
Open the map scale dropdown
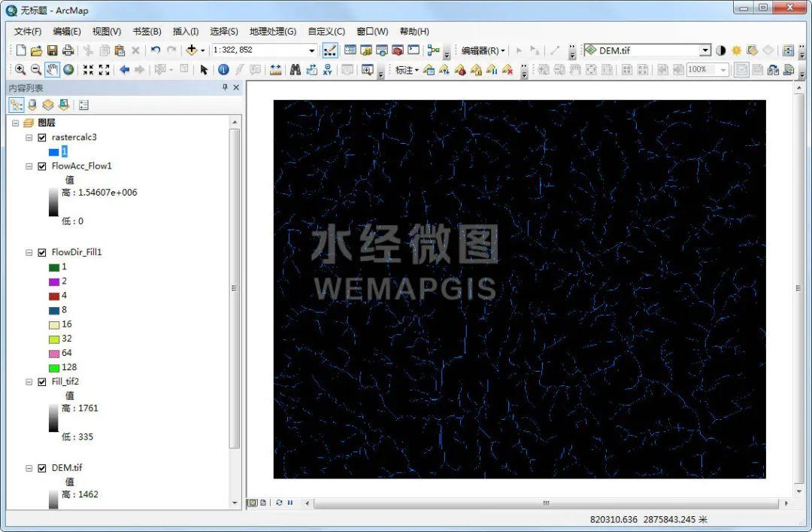(312, 50)
